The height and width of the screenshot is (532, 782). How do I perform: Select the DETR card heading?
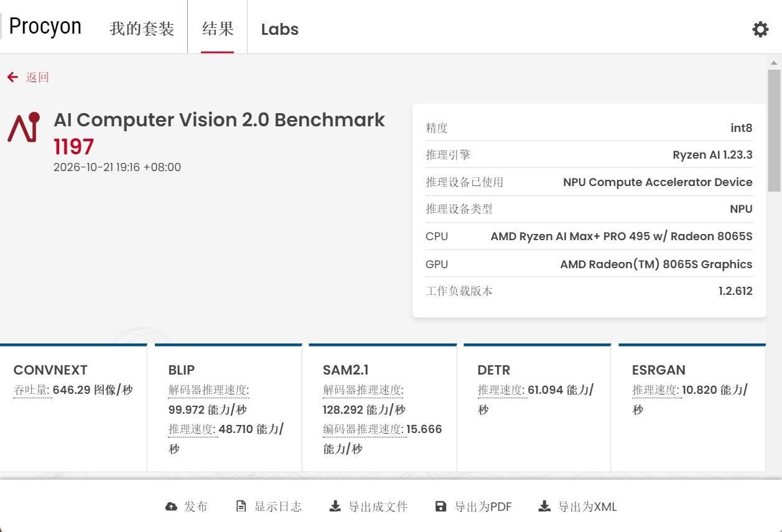point(494,370)
